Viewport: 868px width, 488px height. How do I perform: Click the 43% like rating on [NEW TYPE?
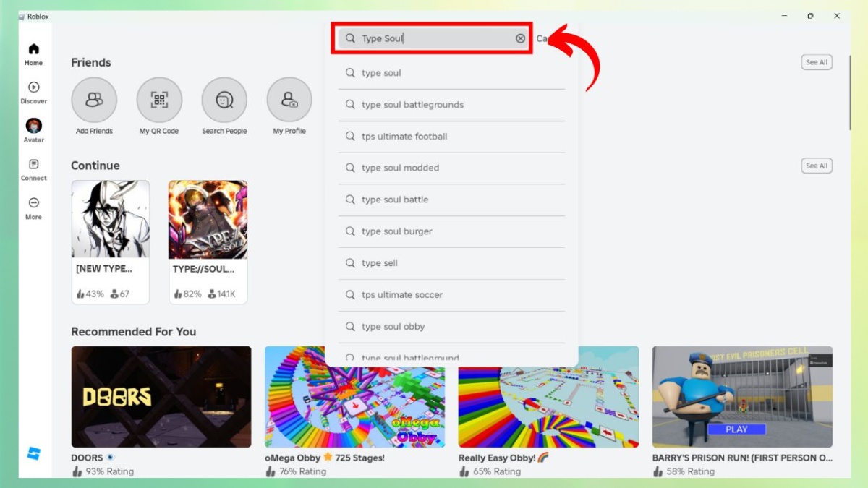coord(90,294)
